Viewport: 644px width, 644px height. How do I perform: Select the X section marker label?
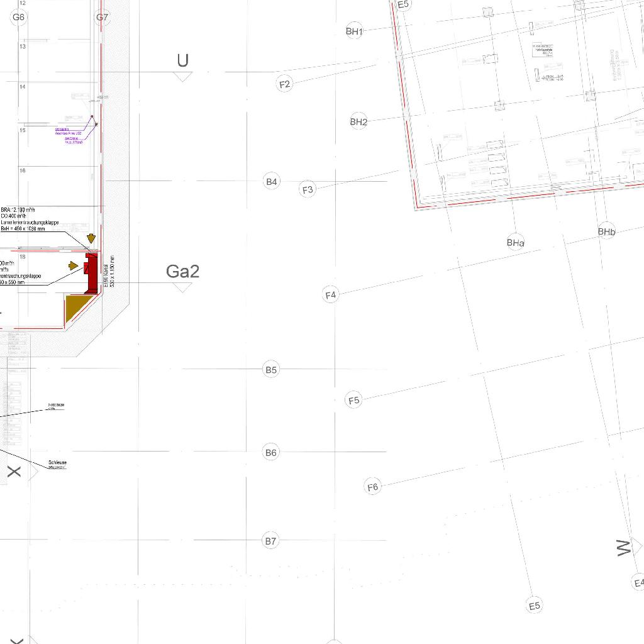point(14,471)
